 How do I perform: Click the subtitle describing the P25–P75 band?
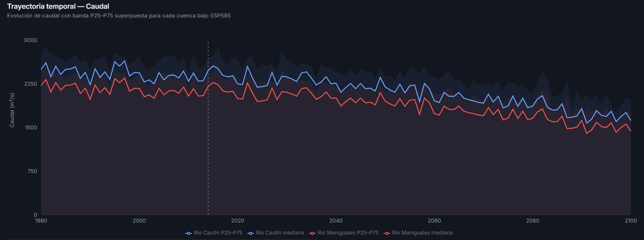[119, 16]
